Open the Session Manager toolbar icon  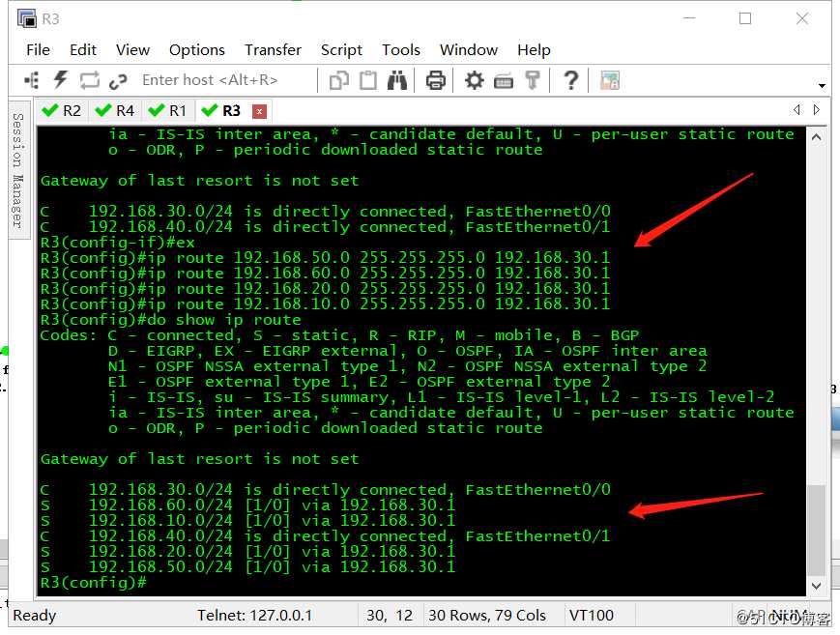tap(32, 80)
